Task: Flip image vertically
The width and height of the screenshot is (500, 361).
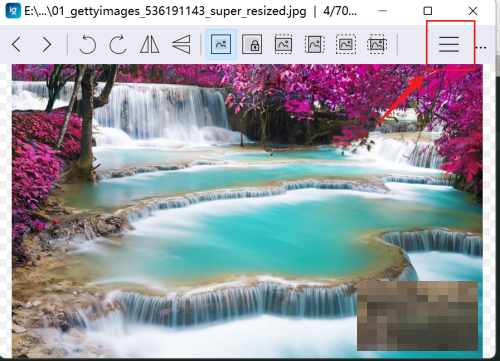Action: [x=181, y=44]
